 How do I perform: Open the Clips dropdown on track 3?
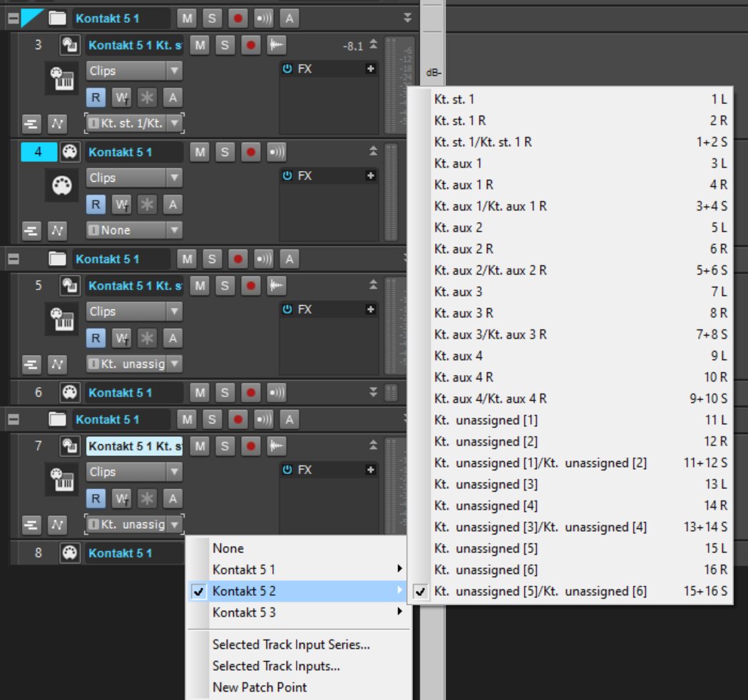pos(134,71)
